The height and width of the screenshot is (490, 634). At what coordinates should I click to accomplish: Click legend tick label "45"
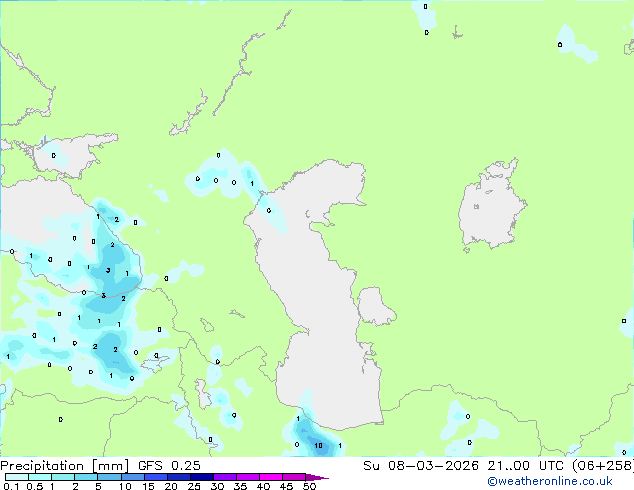[286, 486]
